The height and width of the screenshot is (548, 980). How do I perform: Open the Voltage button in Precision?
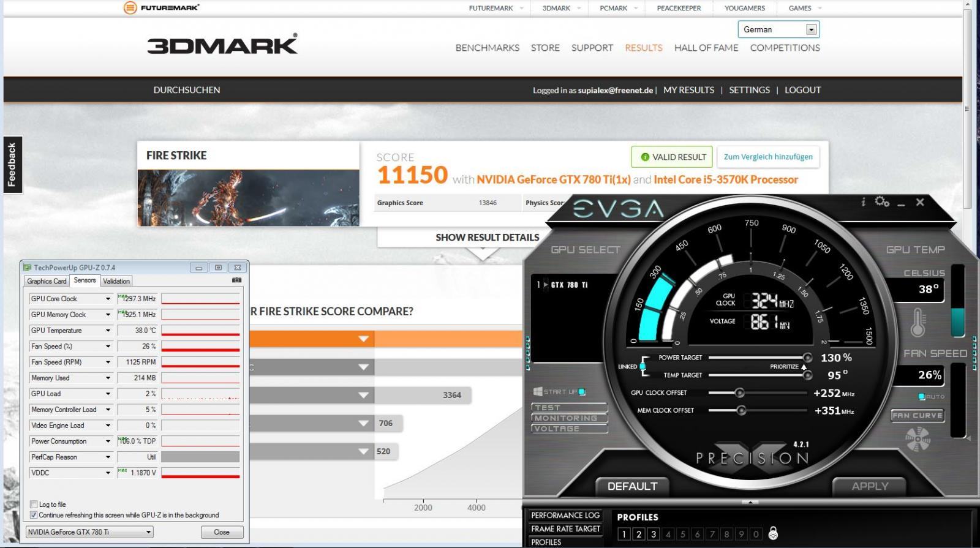click(570, 429)
